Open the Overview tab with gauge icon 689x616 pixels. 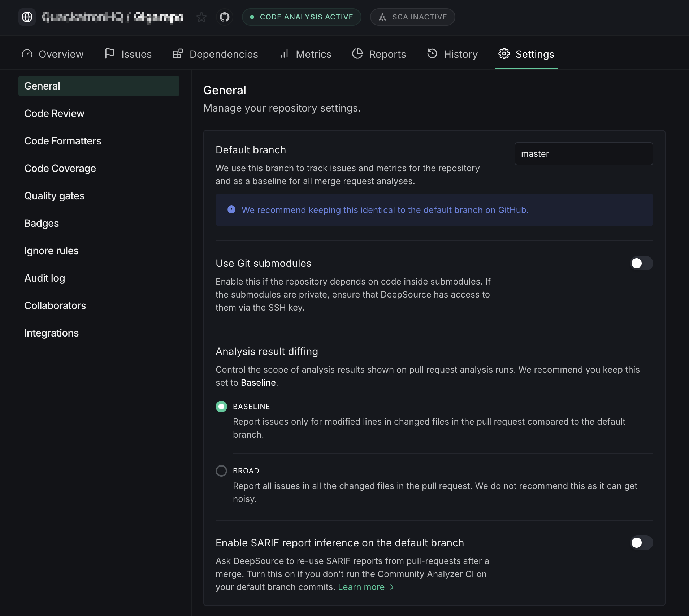(x=53, y=54)
